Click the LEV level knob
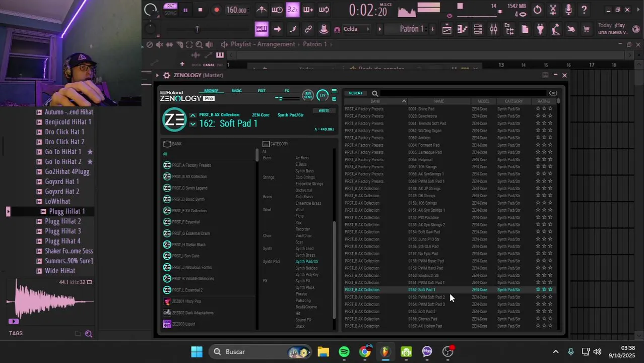 323,95
